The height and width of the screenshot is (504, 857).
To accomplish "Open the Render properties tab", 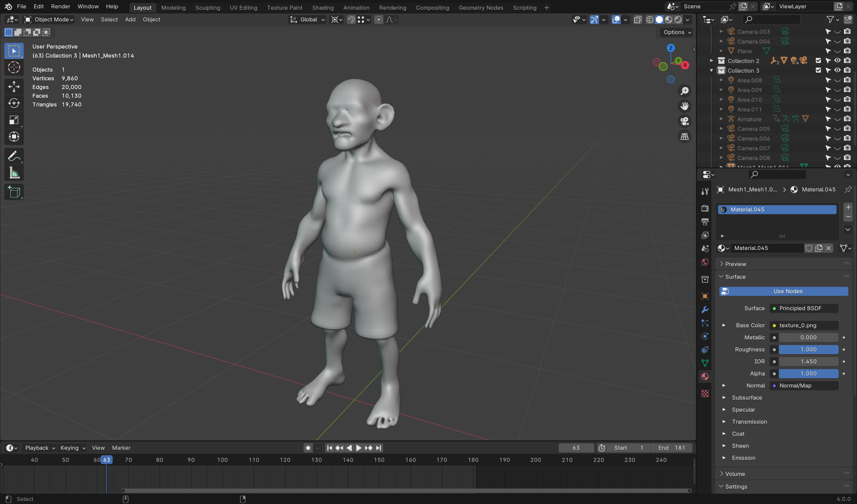I will coord(705,208).
